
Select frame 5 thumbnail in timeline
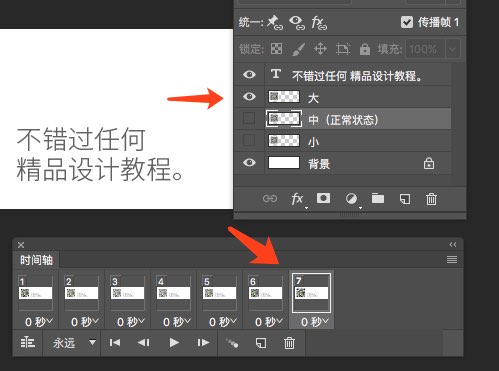click(220, 293)
